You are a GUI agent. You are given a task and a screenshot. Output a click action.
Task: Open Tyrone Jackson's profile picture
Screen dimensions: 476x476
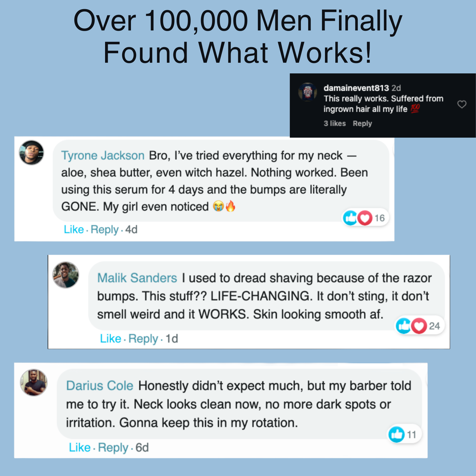[32, 153]
